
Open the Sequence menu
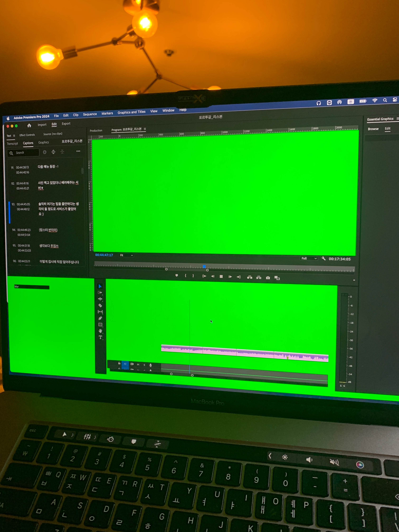(90, 114)
